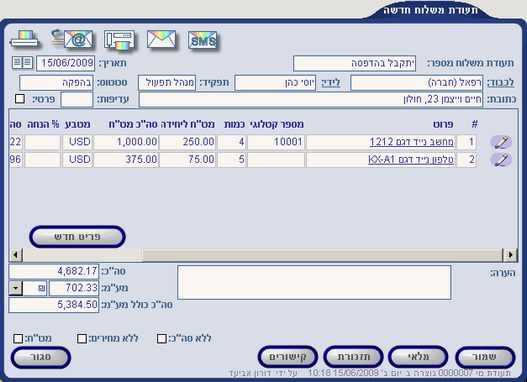Open the calendar picker icon beside the date
The height and width of the screenshot is (382, 527).
22,63
